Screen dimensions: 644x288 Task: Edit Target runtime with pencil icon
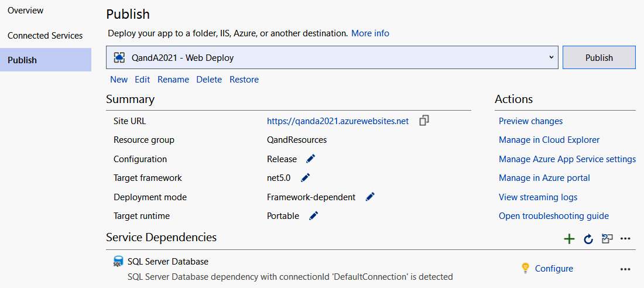pyautogui.click(x=313, y=215)
